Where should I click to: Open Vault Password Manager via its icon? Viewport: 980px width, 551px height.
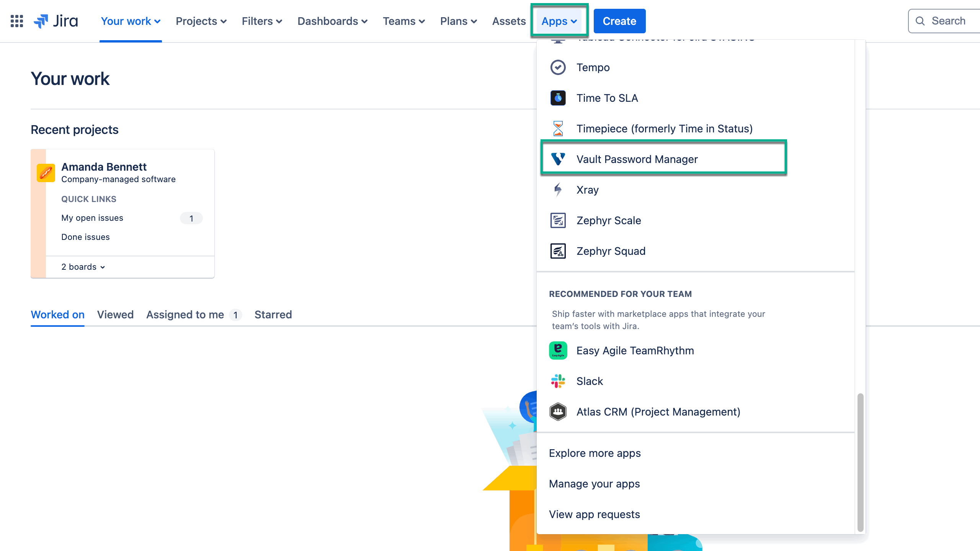(558, 159)
